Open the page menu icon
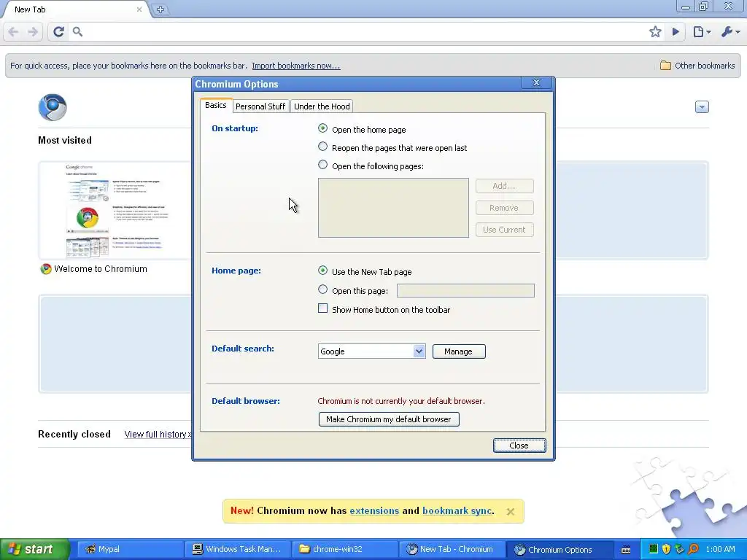Image resolution: width=747 pixels, height=560 pixels. 702,32
